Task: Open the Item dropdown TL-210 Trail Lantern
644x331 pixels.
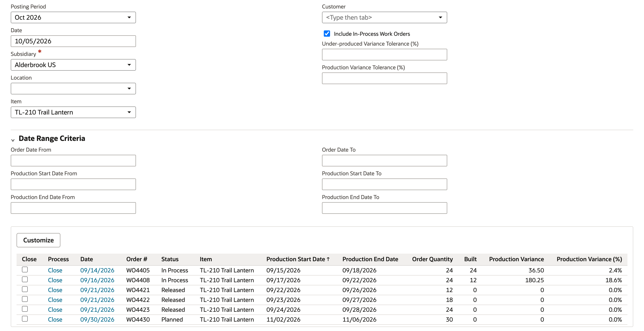Action: click(x=73, y=112)
